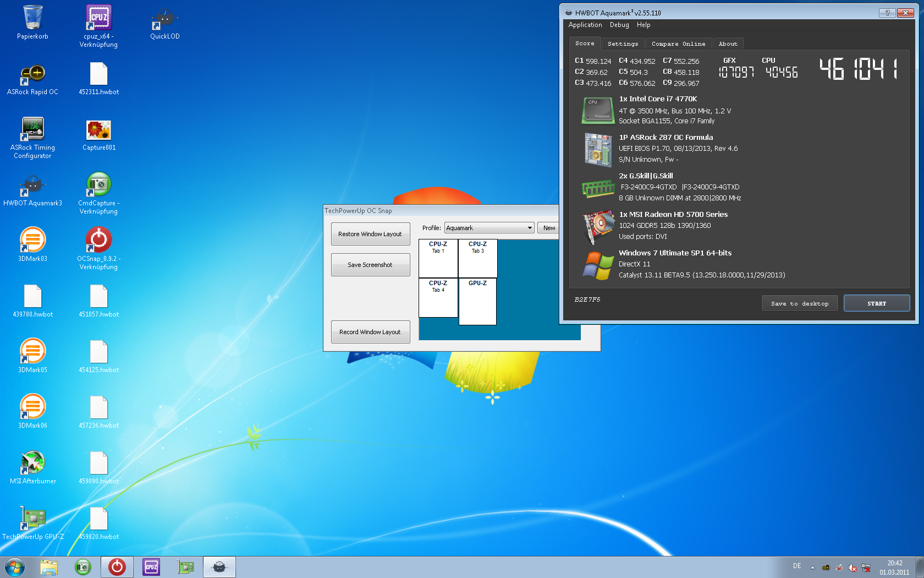Click the ASRock motherboard icon in Aquamark
The height and width of the screenshot is (578, 924).
597,150
